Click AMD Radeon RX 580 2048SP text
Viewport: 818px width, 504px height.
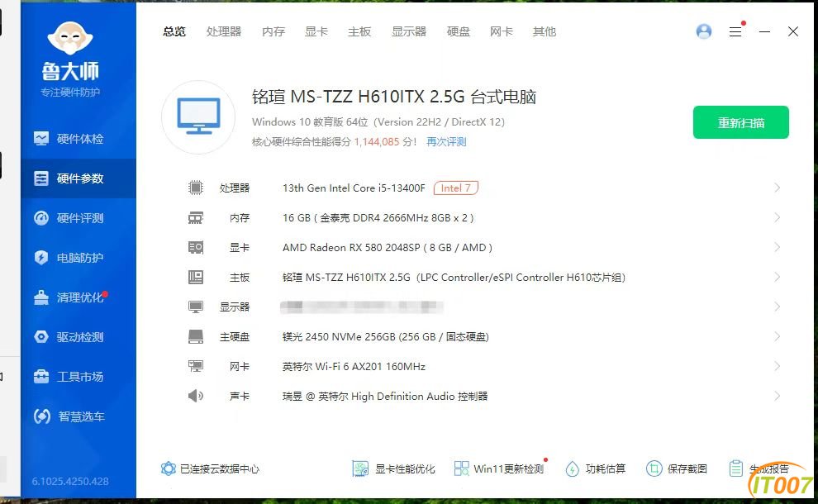point(387,247)
